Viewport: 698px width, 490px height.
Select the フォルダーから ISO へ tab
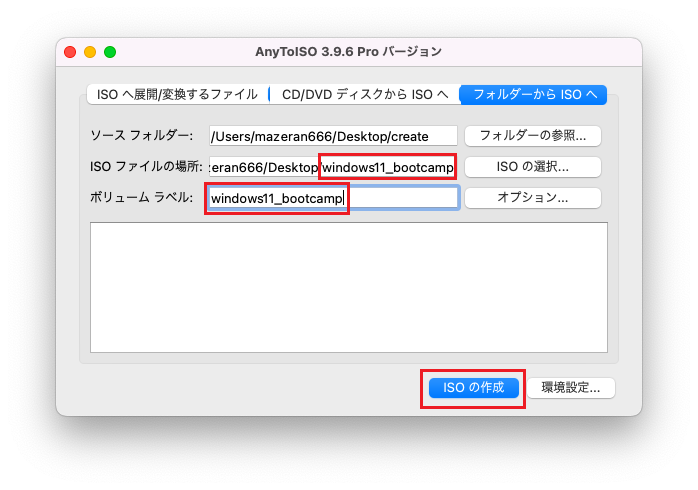(534, 94)
